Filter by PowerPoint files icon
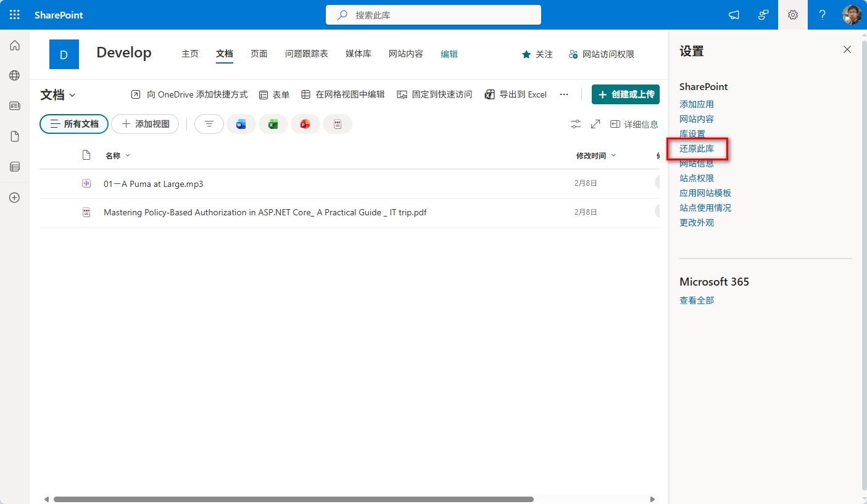Viewport: 867px width, 504px height. pyautogui.click(x=305, y=124)
